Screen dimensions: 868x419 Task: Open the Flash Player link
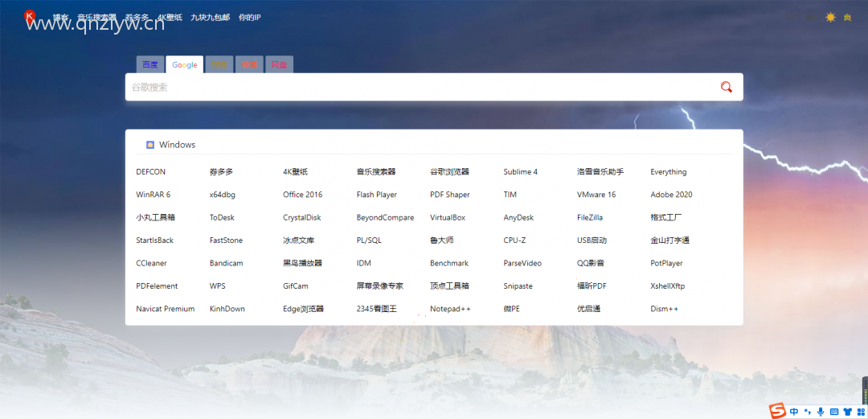pos(376,195)
